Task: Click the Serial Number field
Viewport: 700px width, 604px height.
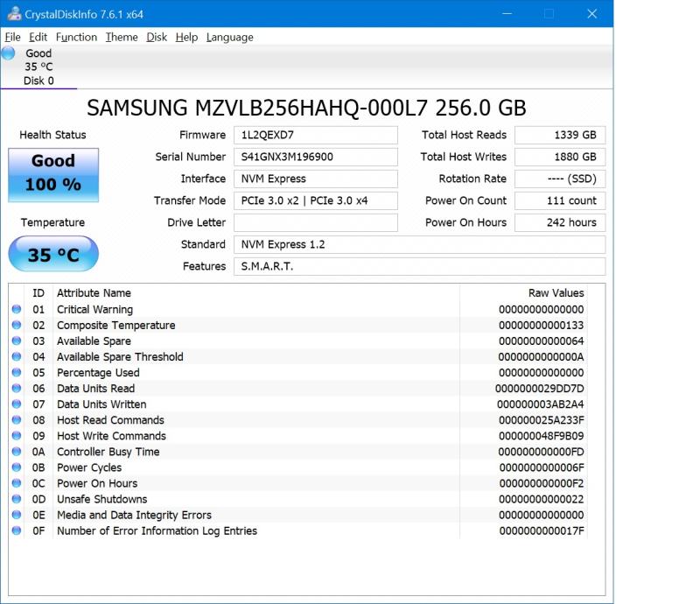Action: [315, 157]
